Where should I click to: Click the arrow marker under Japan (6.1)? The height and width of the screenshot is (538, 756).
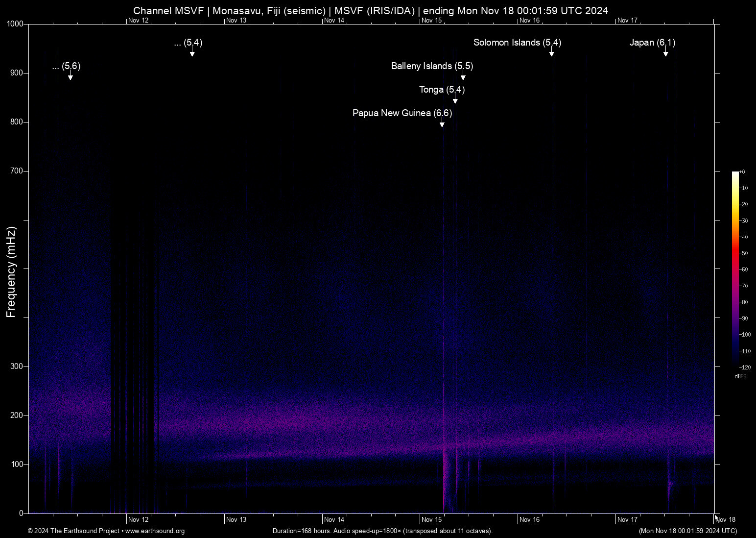665,53
